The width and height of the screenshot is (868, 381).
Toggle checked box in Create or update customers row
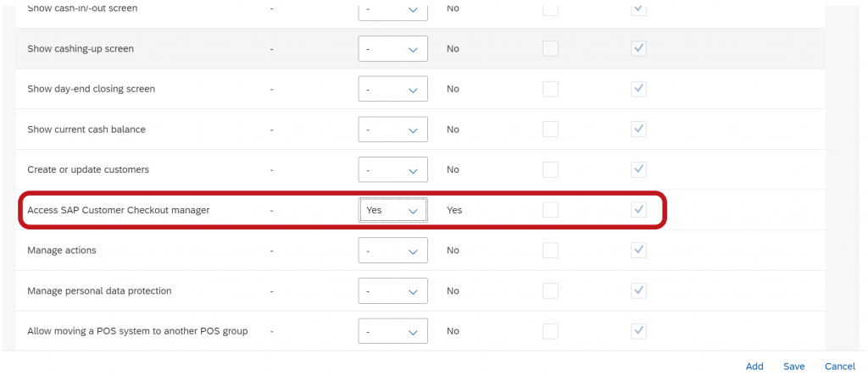[x=639, y=170]
